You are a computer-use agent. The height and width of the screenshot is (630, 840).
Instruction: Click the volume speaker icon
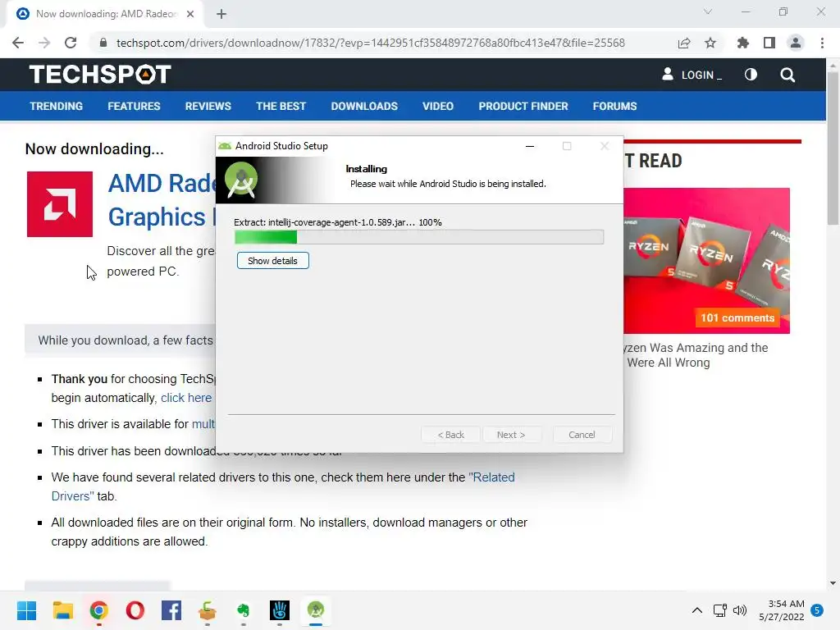pyautogui.click(x=740, y=610)
